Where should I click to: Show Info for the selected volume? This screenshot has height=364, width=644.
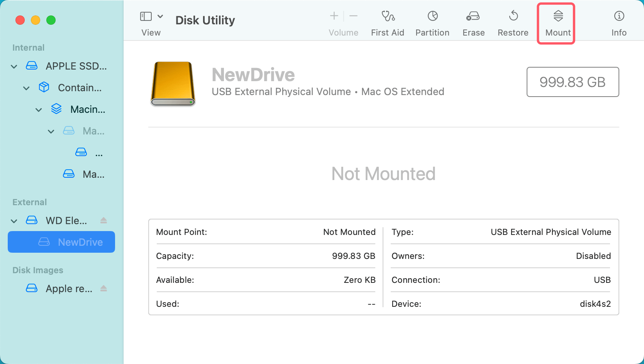coord(619,22)
